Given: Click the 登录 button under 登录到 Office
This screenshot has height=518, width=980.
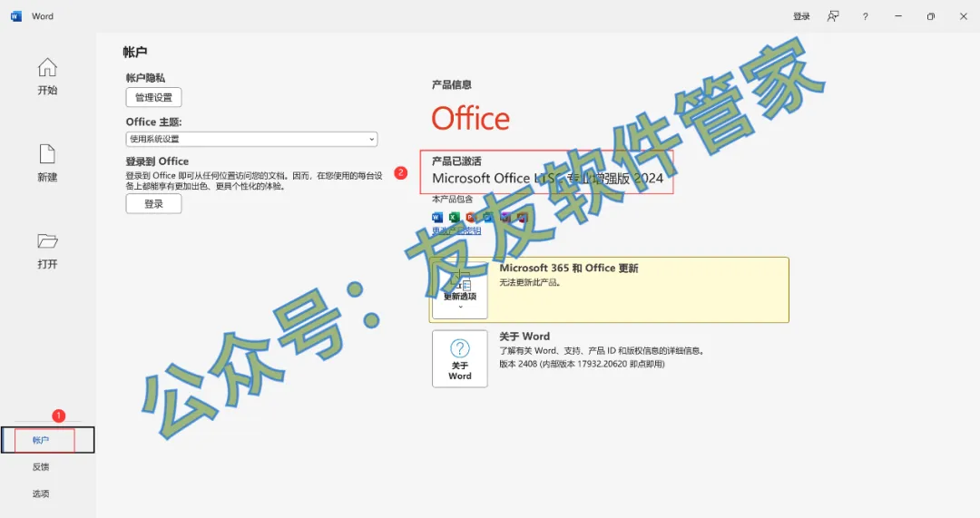Looking at the screenshot, I should 153,204.
